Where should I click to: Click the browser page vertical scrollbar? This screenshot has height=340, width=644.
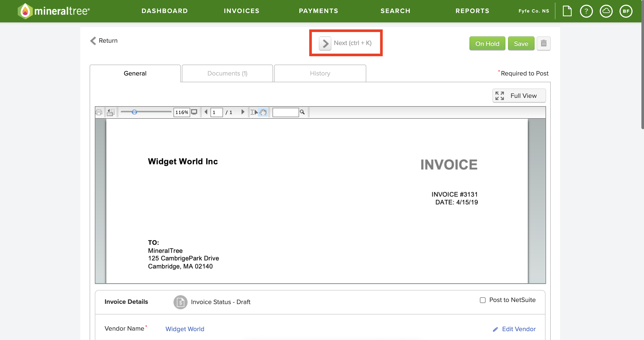642,65
